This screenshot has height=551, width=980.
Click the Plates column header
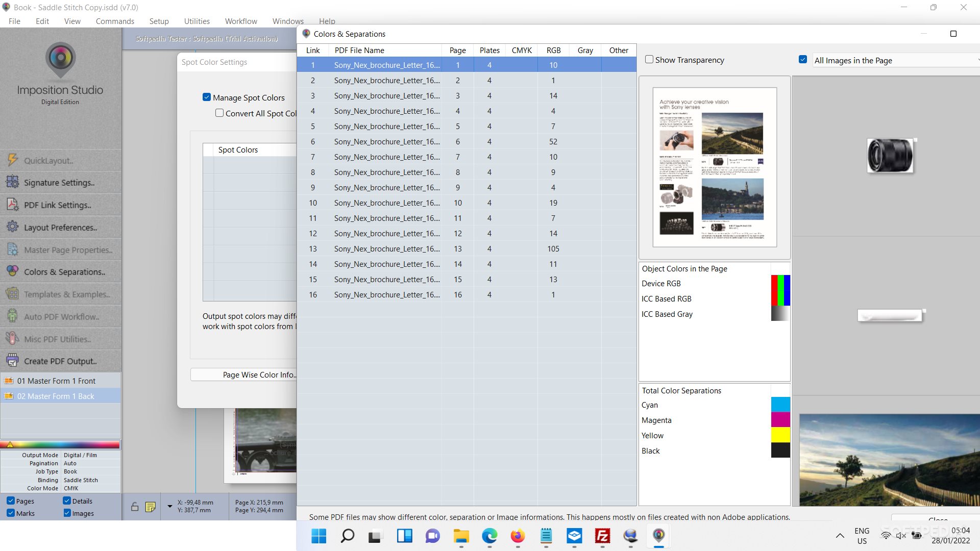point(489,50)
